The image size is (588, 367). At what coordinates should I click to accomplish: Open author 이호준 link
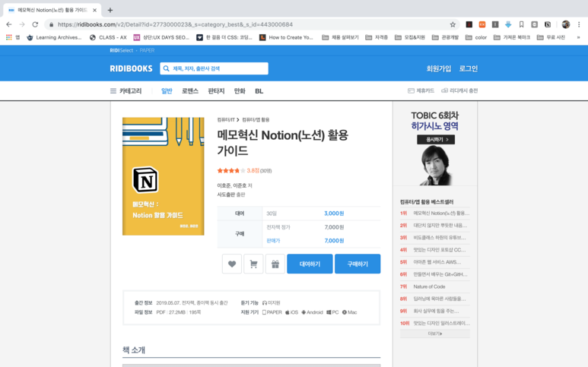pos(224,185)
